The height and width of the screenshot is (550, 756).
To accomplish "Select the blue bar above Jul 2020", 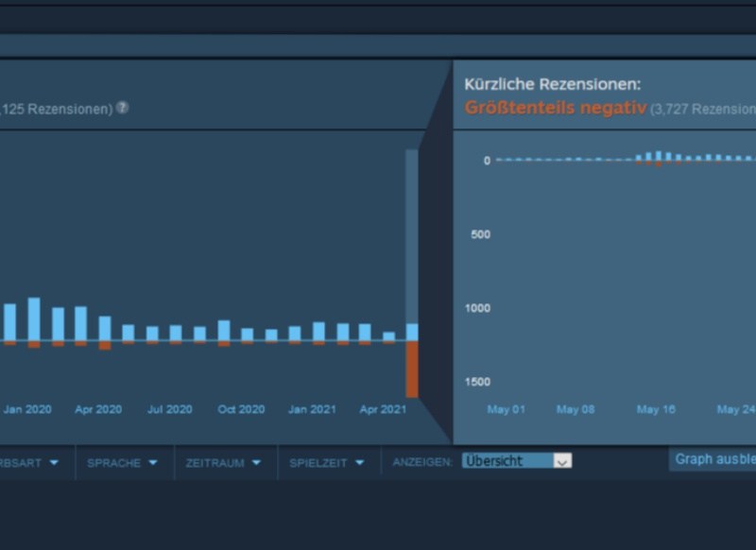I will pyautogui.click(x=176, y=333).
